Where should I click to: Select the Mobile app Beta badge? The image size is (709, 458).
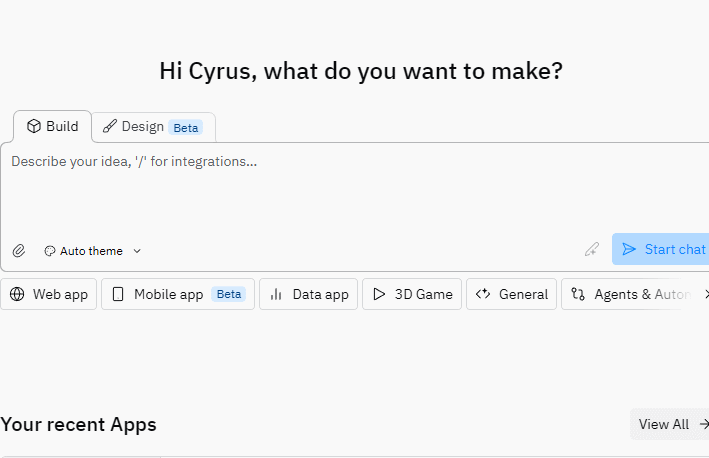(x=229, y=294)
